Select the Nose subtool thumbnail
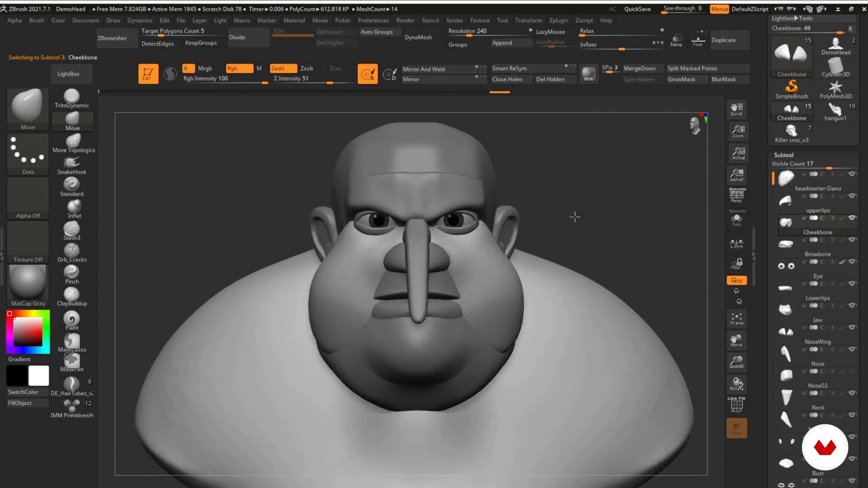The width and height of the screenshot is (868, 488). tap(786, 353)
